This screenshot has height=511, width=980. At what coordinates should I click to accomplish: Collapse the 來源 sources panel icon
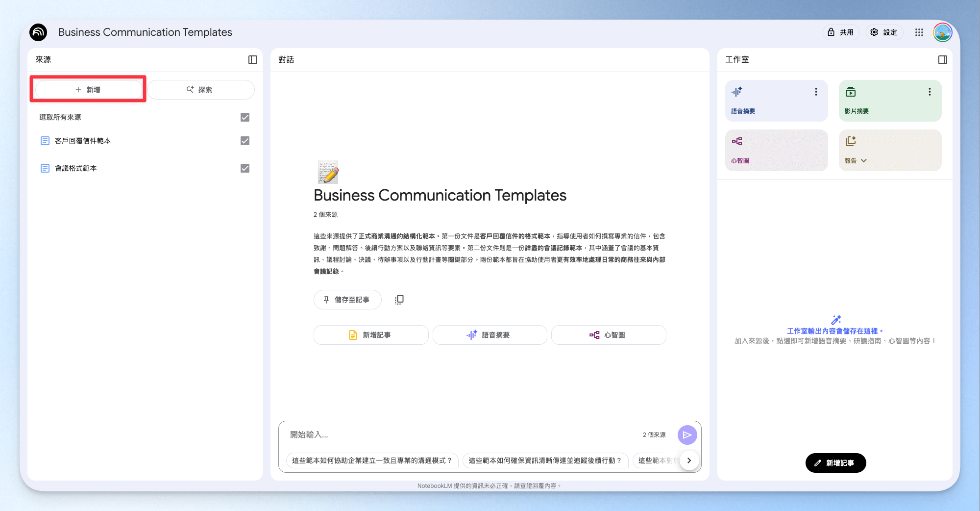click(x=253, y=60)
